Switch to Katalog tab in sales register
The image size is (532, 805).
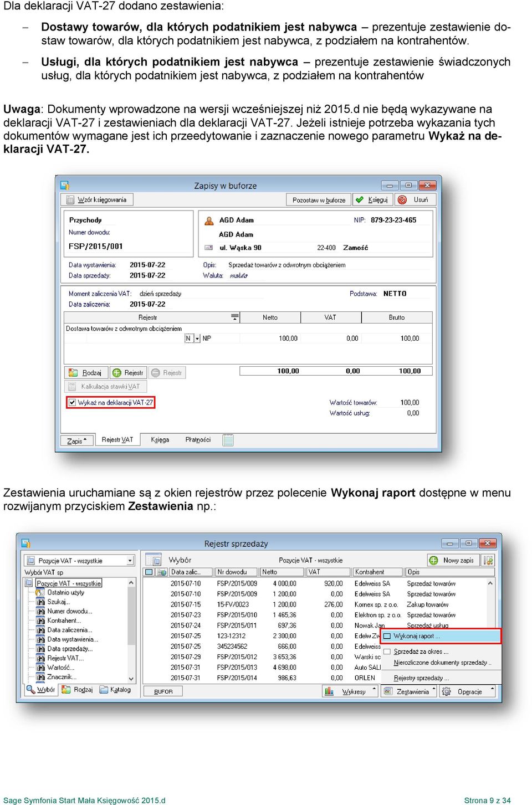click(115, 690)
